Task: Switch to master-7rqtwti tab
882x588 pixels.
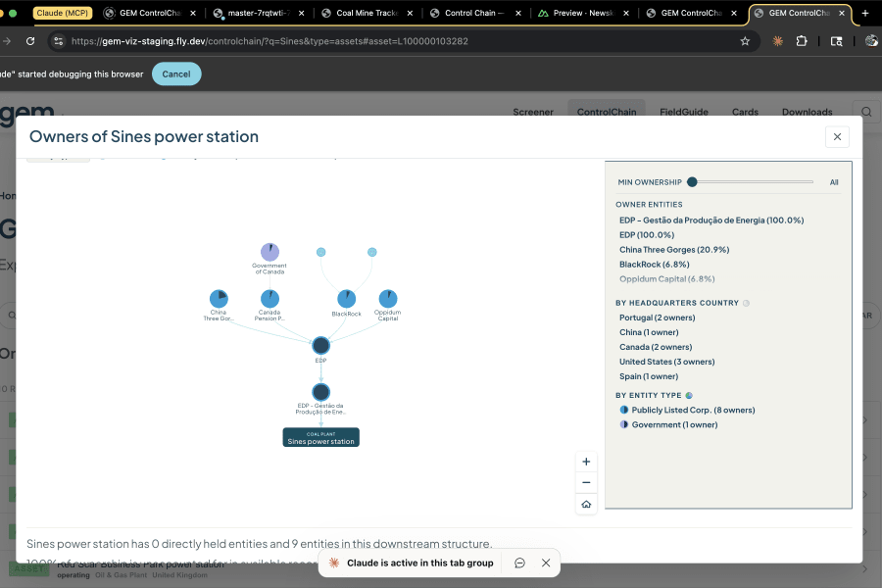Action: pos(259,13)
